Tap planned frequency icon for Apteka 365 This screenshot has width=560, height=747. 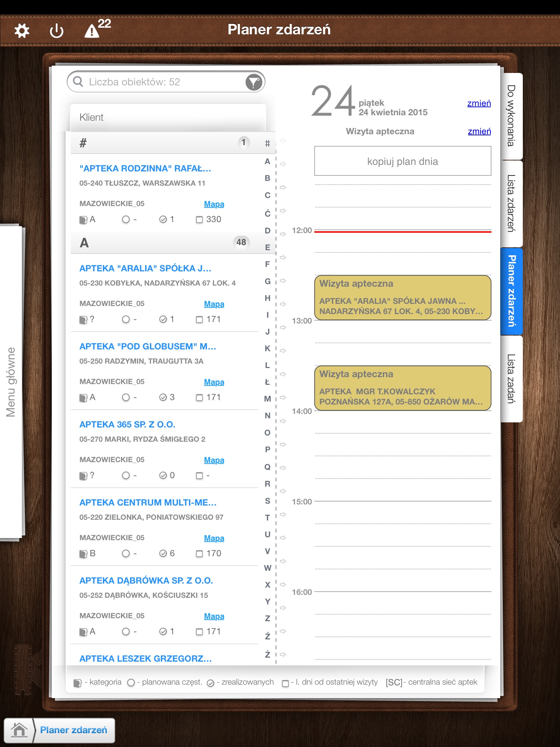pos(126,475)
